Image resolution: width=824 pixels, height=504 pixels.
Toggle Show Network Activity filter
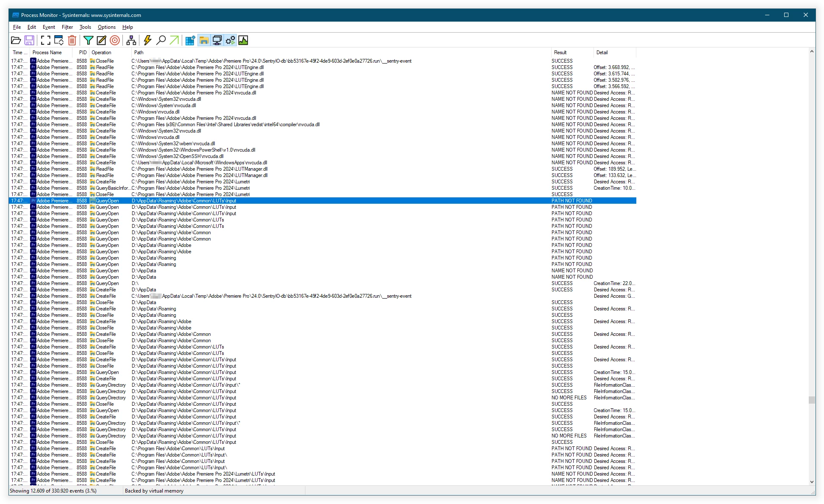pyautogui.click(x=217, y=40)
